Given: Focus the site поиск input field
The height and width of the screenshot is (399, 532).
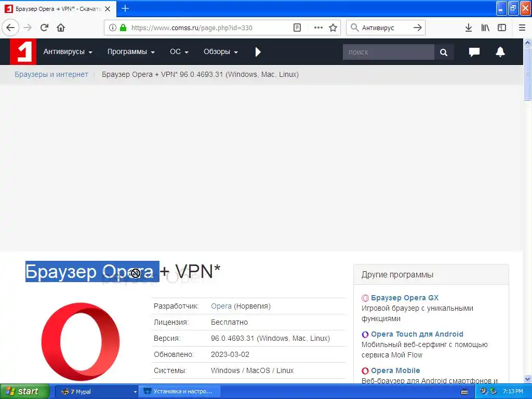Looking at the screenshot, I should pyautogui.click(x=389, y=52).
